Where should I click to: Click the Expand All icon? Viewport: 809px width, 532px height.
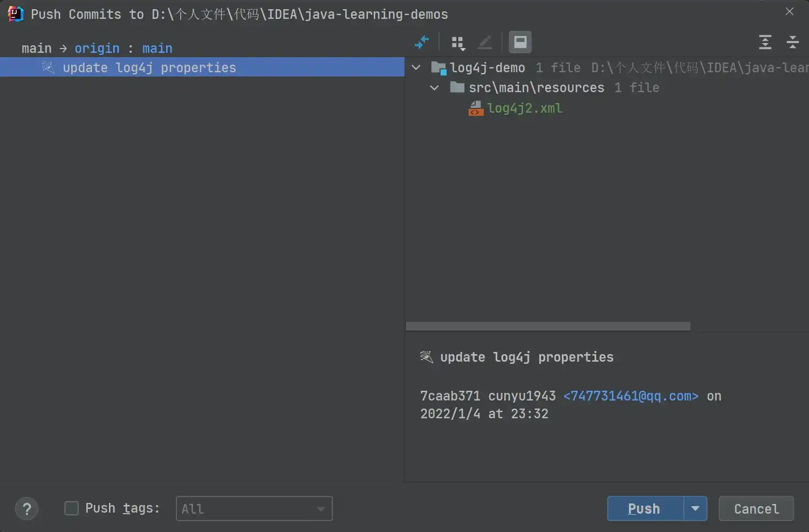click(765, 42)
